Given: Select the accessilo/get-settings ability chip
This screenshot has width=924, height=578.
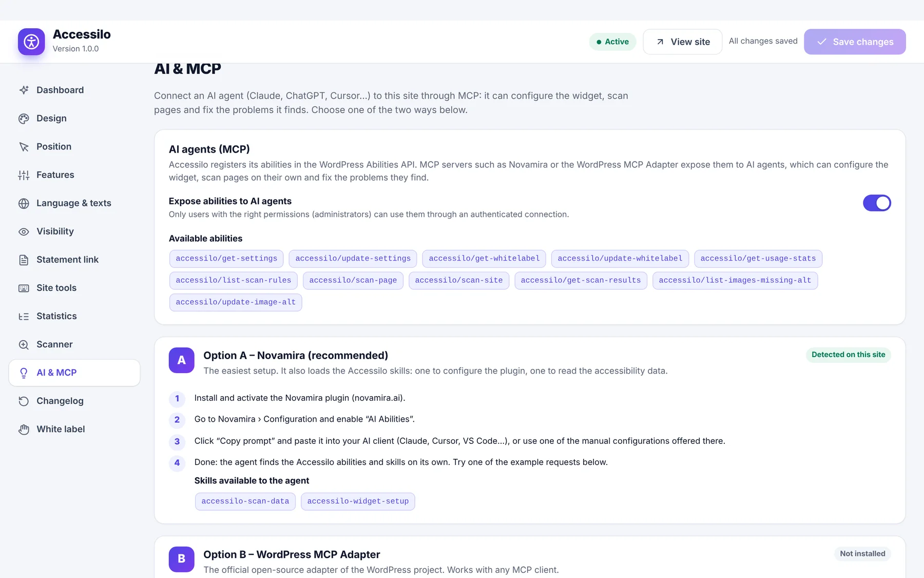Looking at the screenshot, I should (x=226, y=258).
